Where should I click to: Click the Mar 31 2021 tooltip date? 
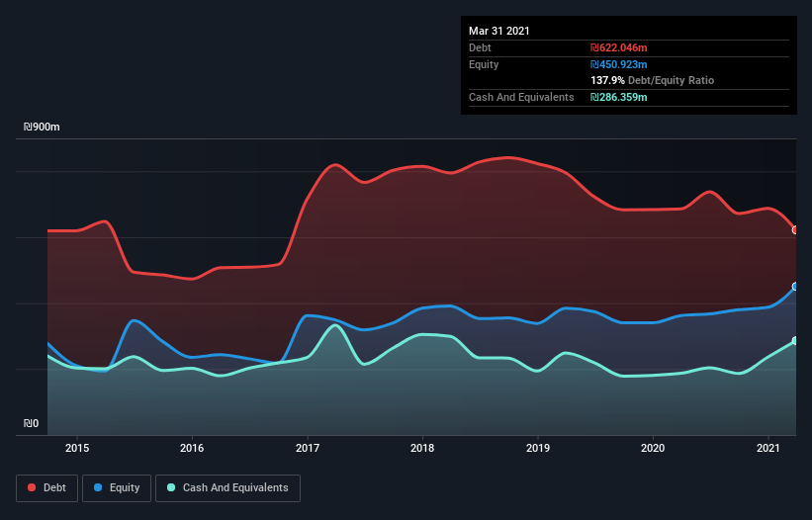[x=499, y=31]
